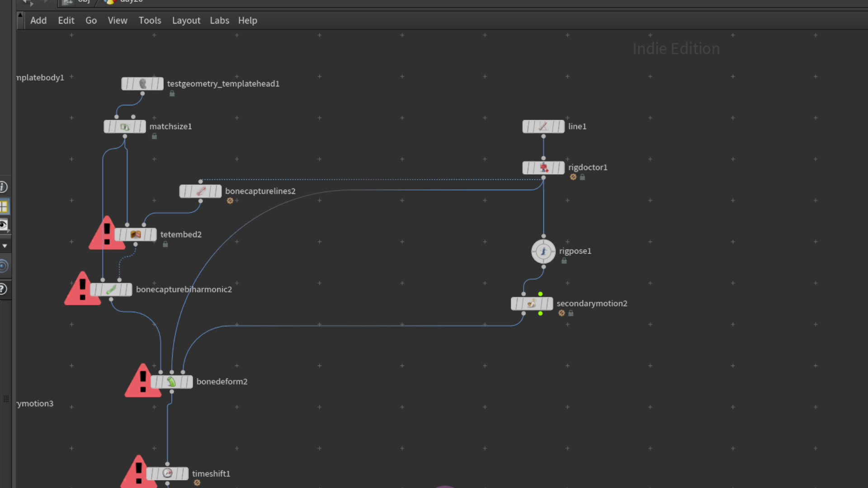Click the help question mark sidebar button
The image size is (868, 488).
click(x=3, y=289)
